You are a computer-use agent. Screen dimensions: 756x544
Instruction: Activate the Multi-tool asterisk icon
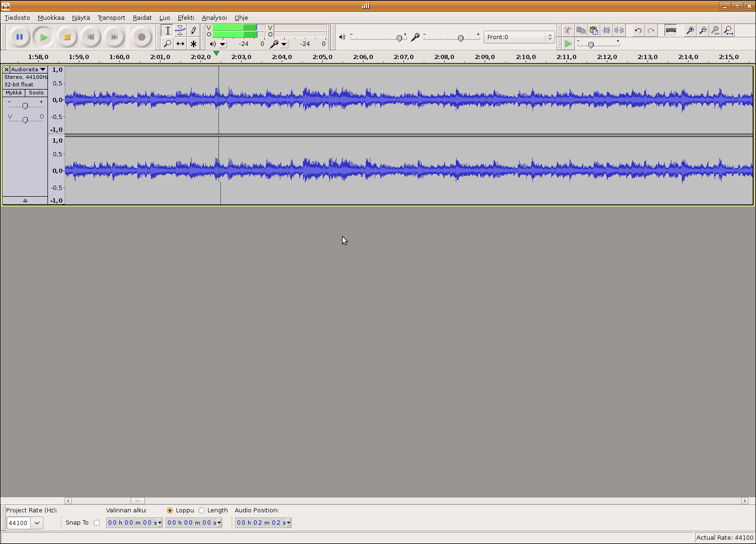coord(193,44)
